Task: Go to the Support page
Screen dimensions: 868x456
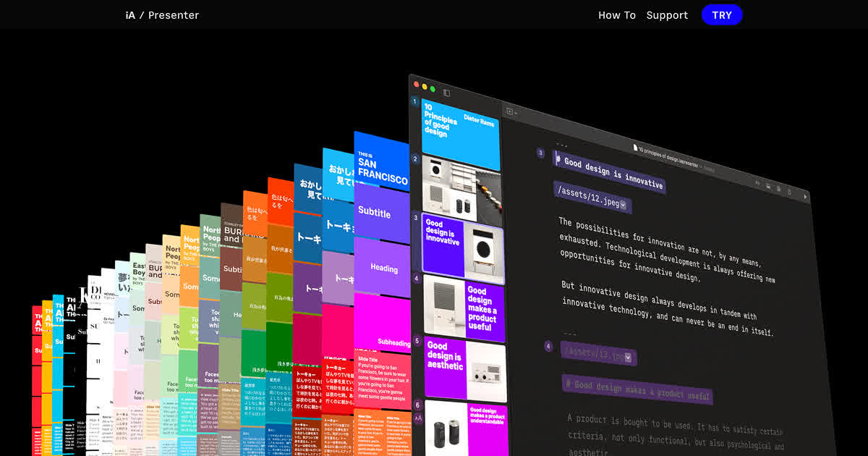Action: [667, 15]
